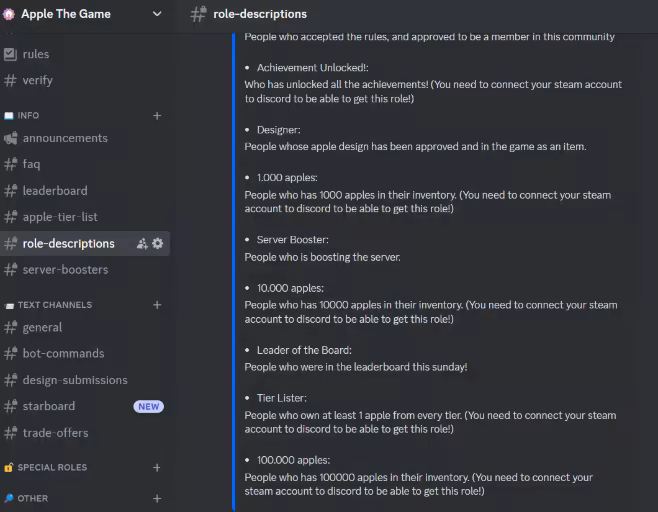Click the Apple The Game server icon
Viewport: 658px width, 512px height.
click(10, 14)
